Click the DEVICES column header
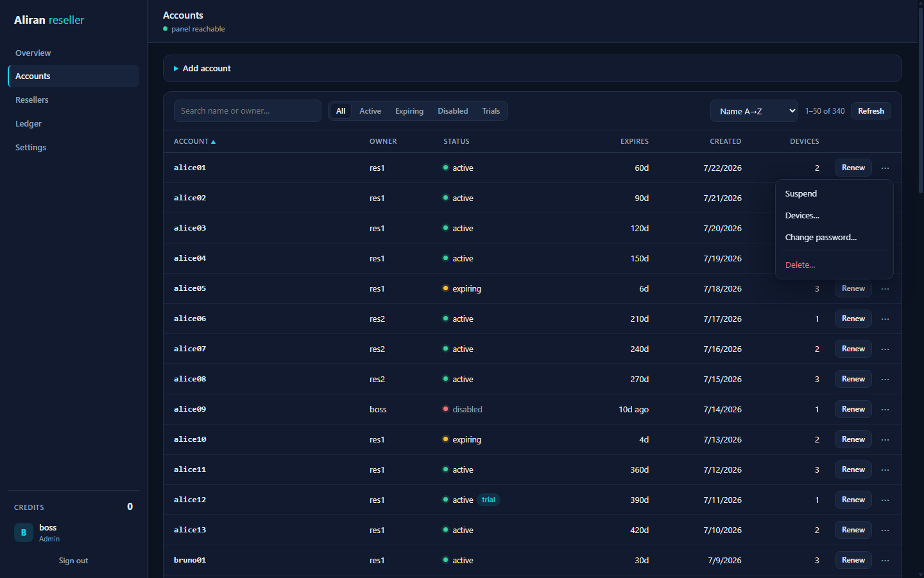924x578 pixels. 804,141
